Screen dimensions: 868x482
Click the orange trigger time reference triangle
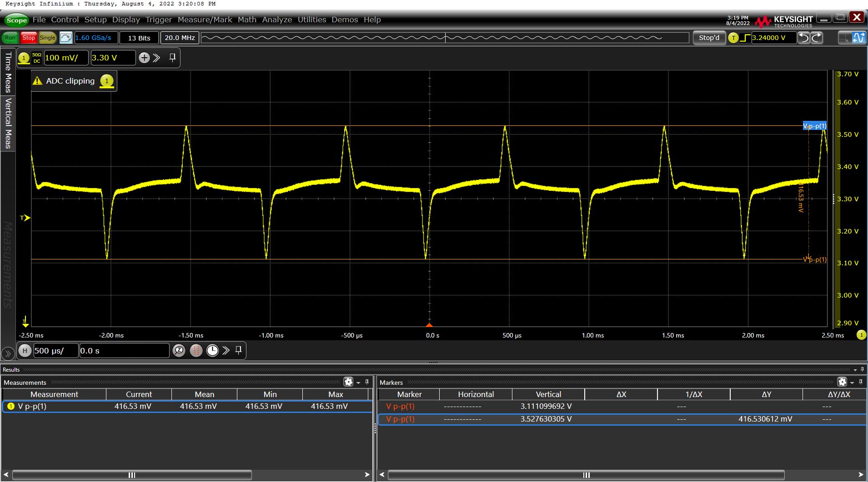point(429,324)
